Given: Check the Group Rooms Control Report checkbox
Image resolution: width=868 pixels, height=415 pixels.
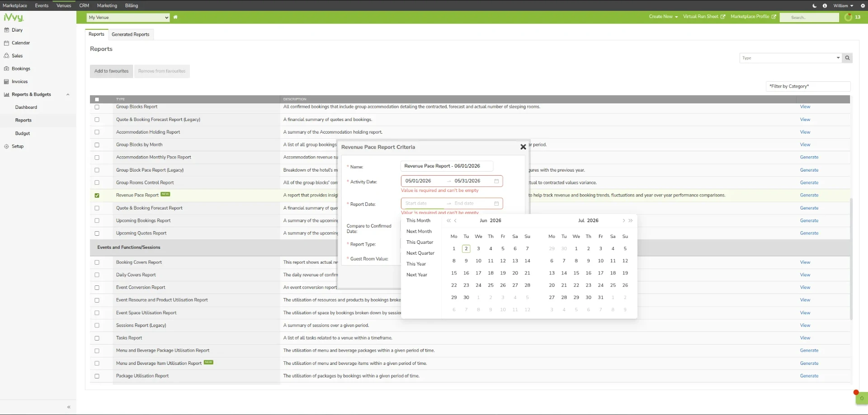Looking at the screenshot, I should coord(97,183).
